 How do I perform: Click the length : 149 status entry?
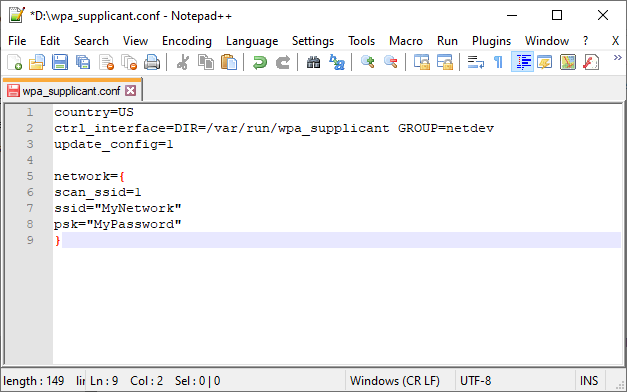pyautogui.click(x=34, y=380)
